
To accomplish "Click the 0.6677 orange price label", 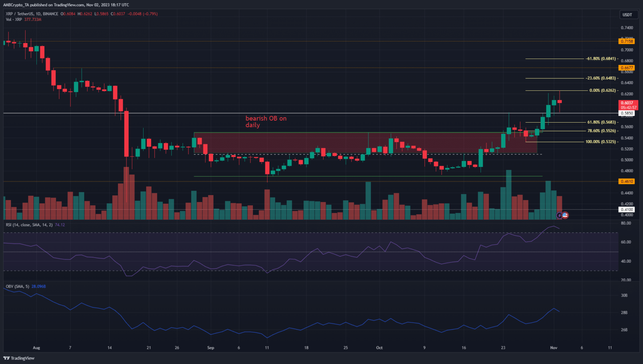I will [627, 68].
